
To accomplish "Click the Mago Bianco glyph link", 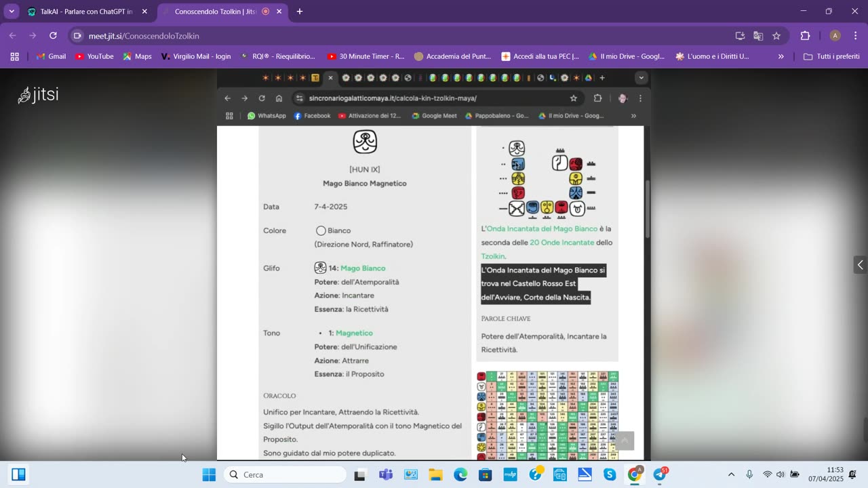I will pyautogui.click(x=363, y=268).
